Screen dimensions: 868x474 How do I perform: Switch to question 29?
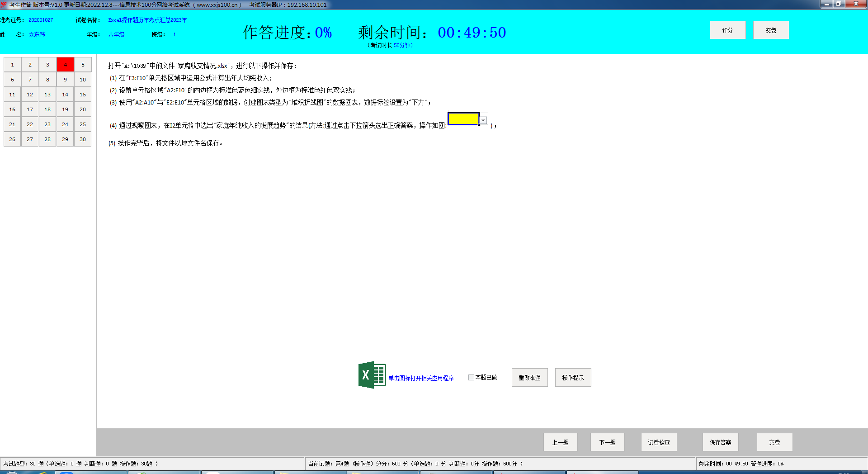[x=65, y=139]
